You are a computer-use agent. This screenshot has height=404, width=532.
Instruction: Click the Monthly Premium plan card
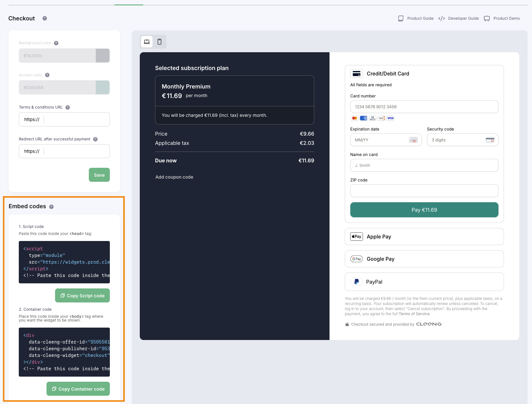tap(235, 100)
